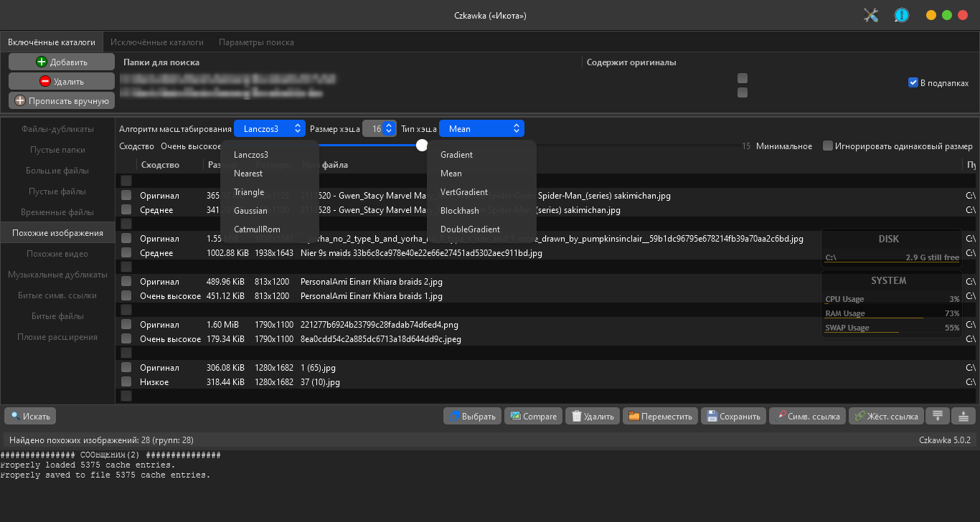Enable Игнорировать одинаковый размер checkbox
The height and width of the screenshot is (522, 980).
(828, 146)
